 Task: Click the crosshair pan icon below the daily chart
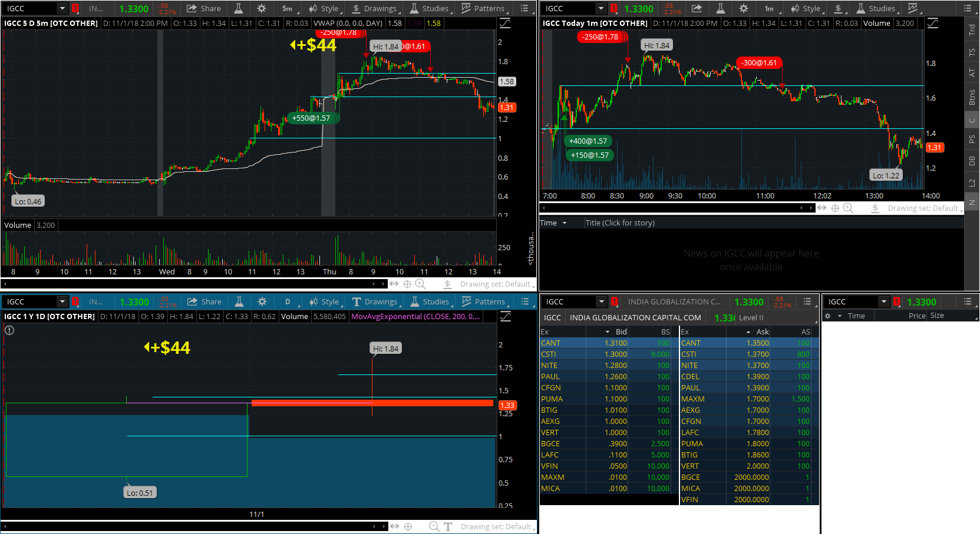point(408,527)
